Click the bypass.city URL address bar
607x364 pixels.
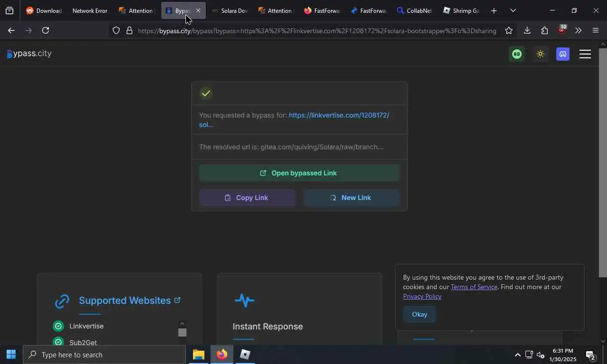(317, 31)
